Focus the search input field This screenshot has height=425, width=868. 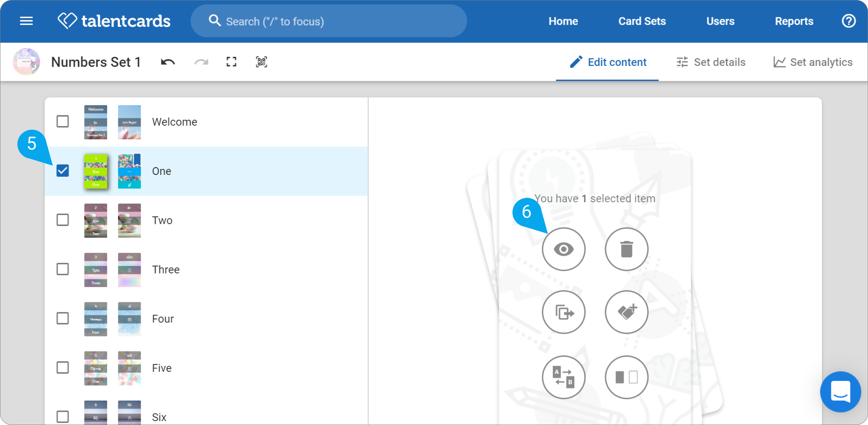coord(329,21)
